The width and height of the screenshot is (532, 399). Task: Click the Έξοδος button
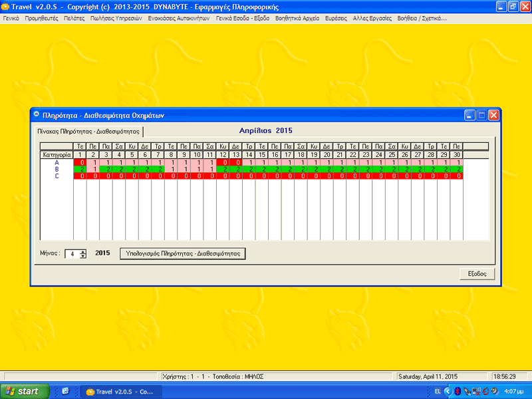tap(477, 274)
